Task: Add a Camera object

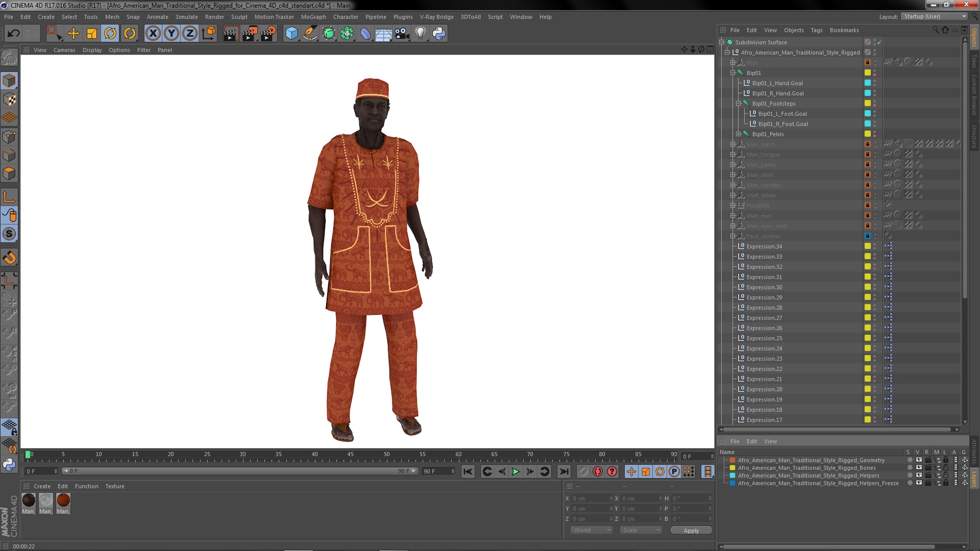Action: coord(402,34)
